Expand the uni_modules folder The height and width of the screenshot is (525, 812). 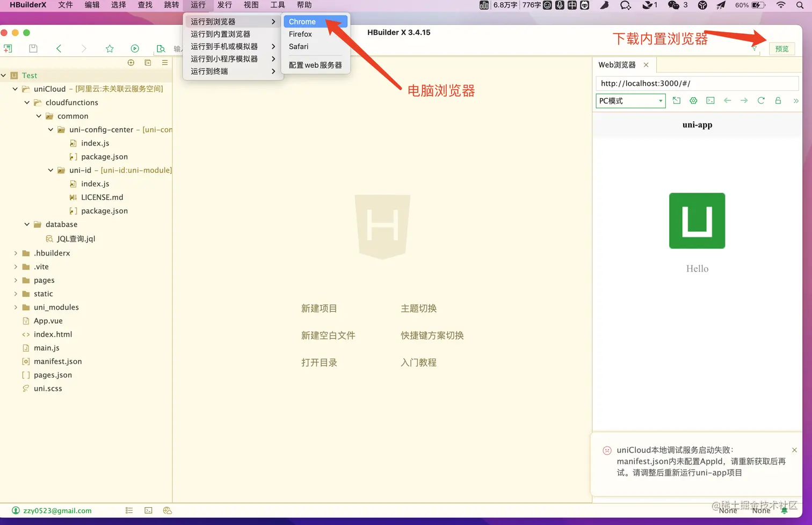[15, 307]
